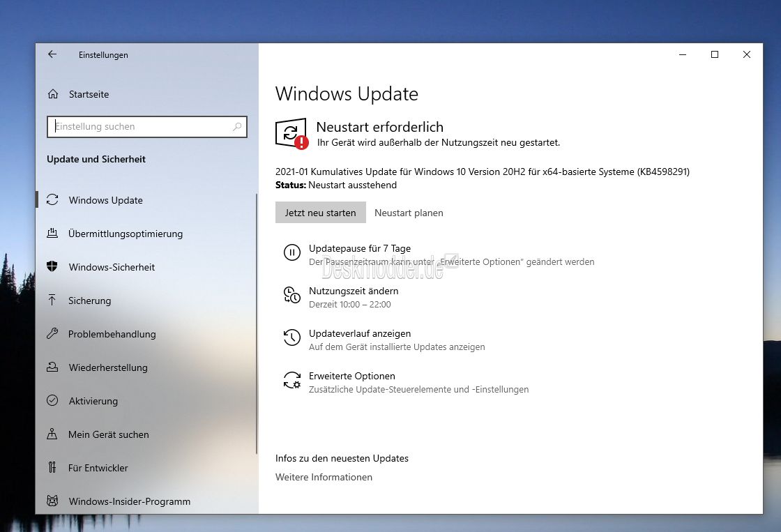781x532 pixels.
Task: Click the Windows Update sync icon in sidebar
Action: (x=52, y=199)
